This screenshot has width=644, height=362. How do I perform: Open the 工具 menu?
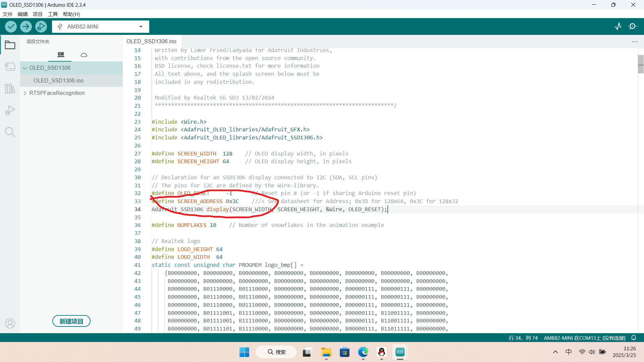53,14
